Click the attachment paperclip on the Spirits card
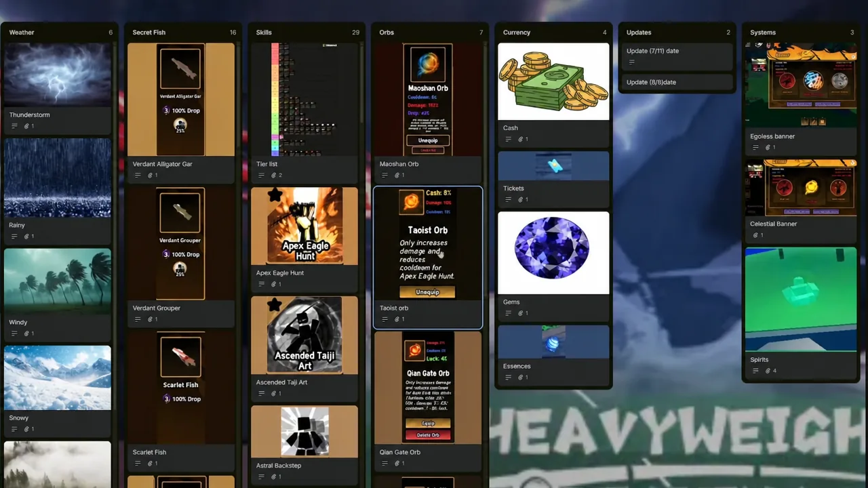Screen dimensions: 868x488 (x=768, y=371)
